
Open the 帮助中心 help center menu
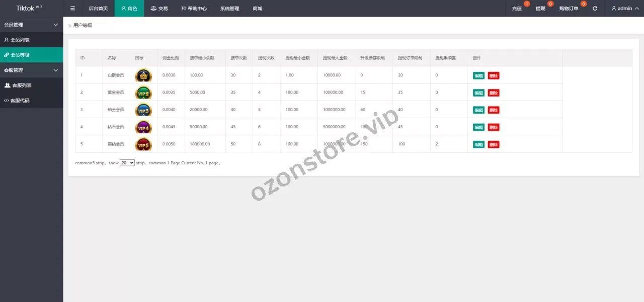194,9
